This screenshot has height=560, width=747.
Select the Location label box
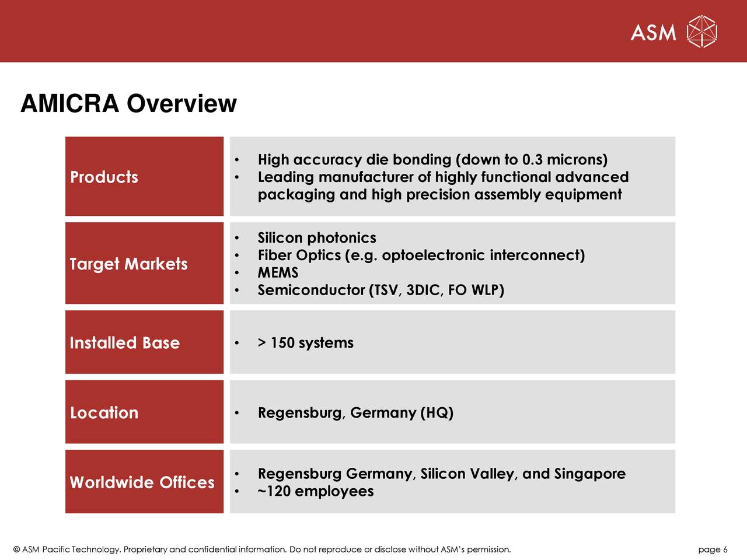144,412
